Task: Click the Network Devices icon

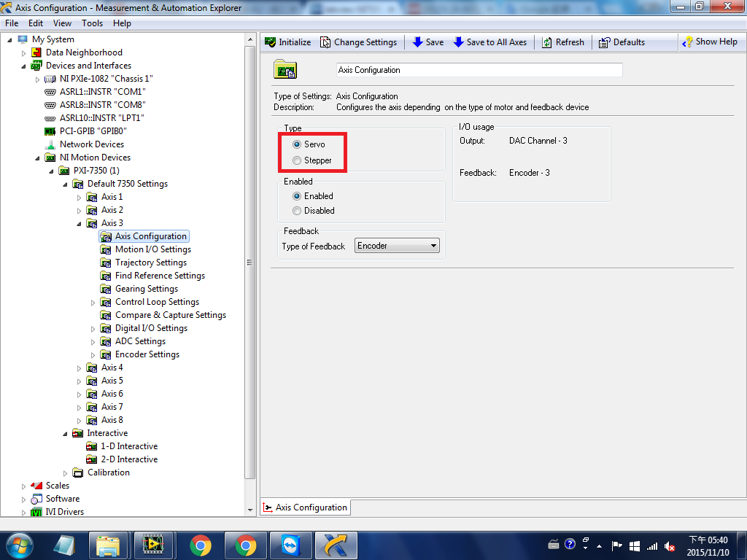Action: tap(50, 144)
